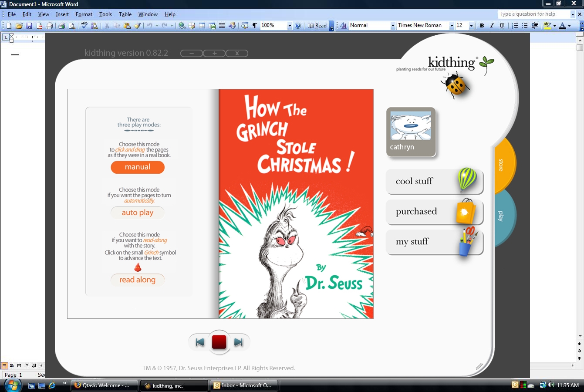Apply bulleted list formatting
This screenshot has height=392, width=584.
click(x=525, y=26)
